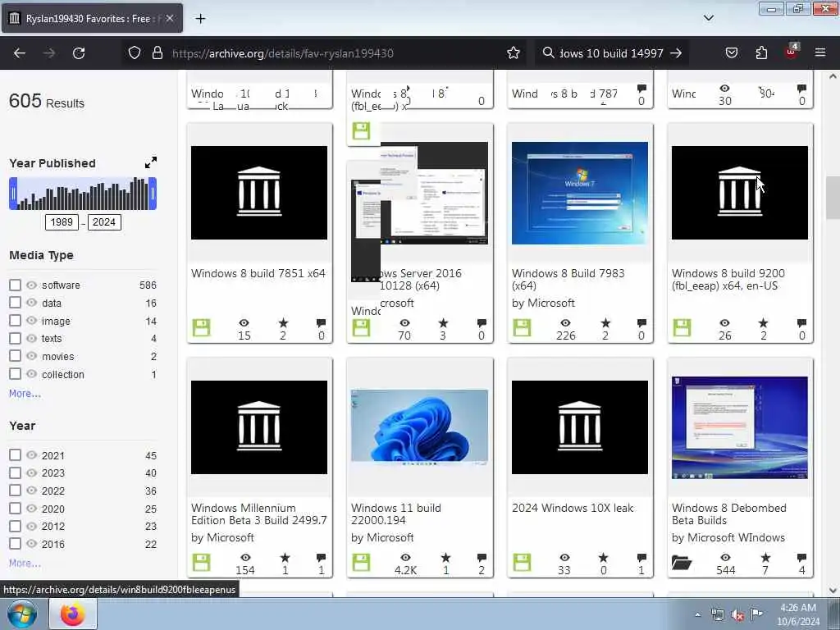
Task: Expand the Year Published histogram
Action: point(151,162)
